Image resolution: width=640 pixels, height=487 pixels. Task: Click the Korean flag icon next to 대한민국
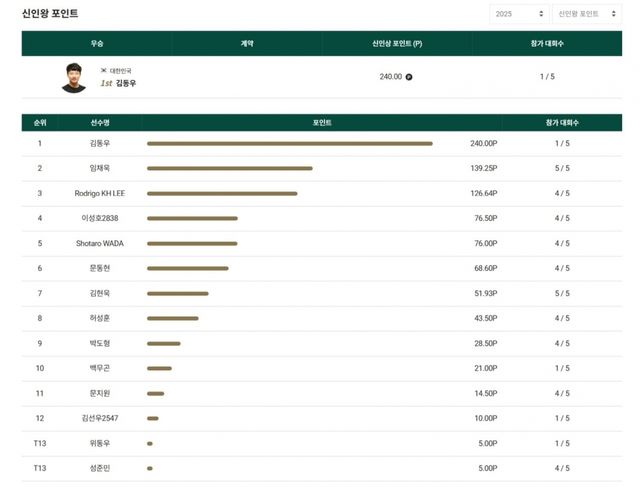[103, 71]
